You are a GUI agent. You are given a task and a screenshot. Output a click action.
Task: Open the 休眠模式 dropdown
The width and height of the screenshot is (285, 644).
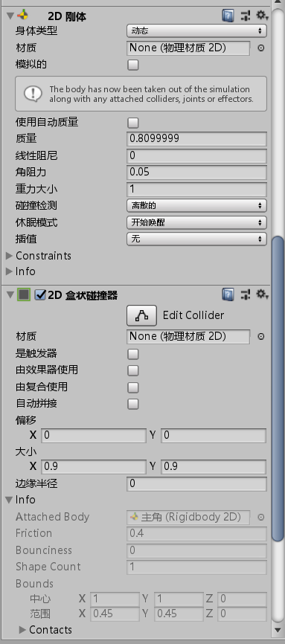[196, 222]
